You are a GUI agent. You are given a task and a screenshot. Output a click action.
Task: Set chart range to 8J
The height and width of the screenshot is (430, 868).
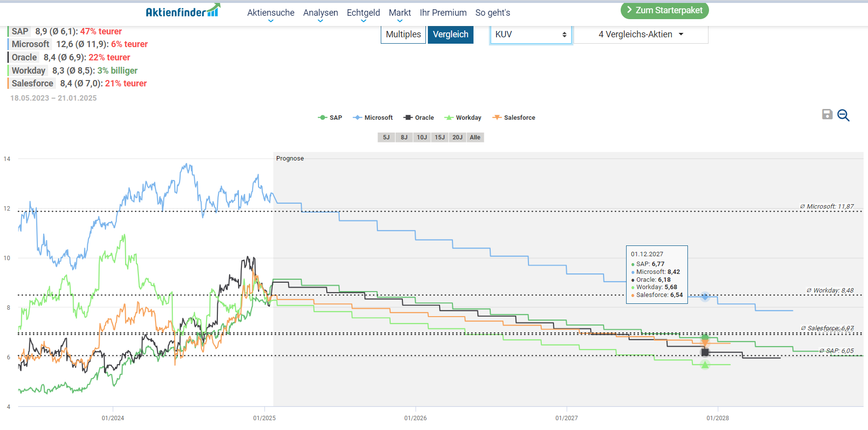tap(404, 137)
